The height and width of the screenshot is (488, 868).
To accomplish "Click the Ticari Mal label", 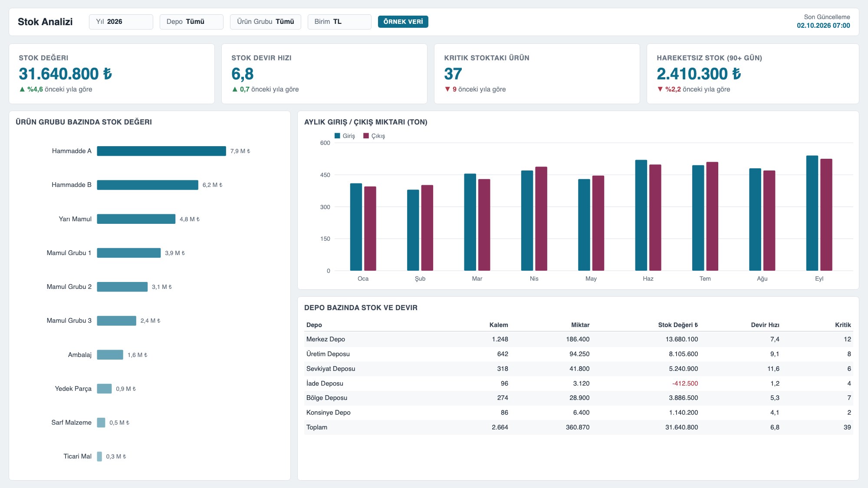I will coord(78,456).
